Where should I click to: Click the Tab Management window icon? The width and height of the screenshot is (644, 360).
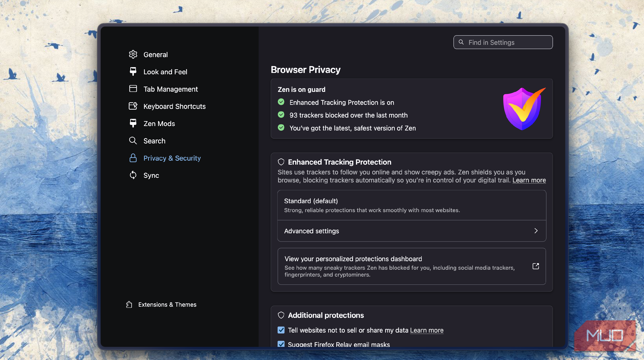coord(133,89)
